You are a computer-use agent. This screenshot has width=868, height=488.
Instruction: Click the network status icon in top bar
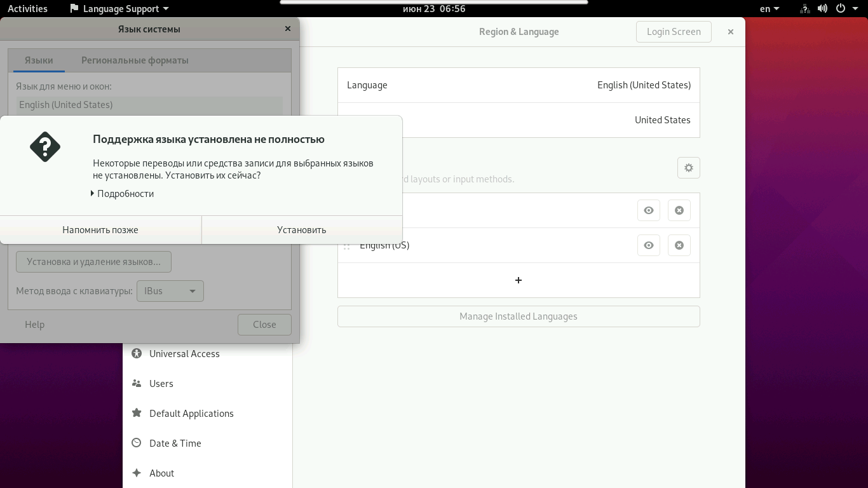point(805,9)
